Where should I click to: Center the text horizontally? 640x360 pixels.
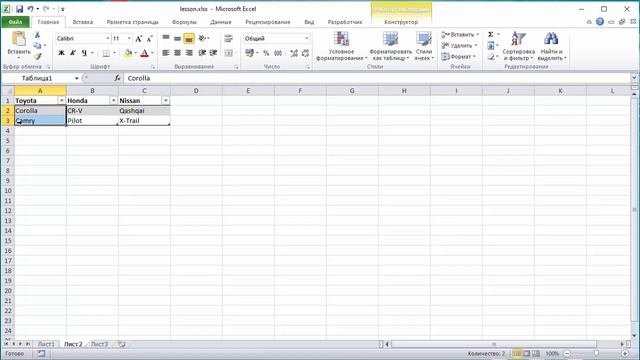click(177, 53)
